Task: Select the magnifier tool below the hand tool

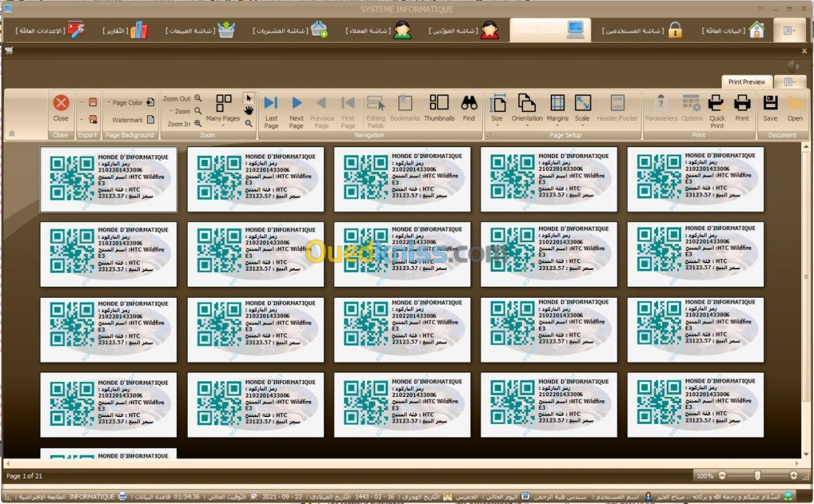Action: point(249,123)
